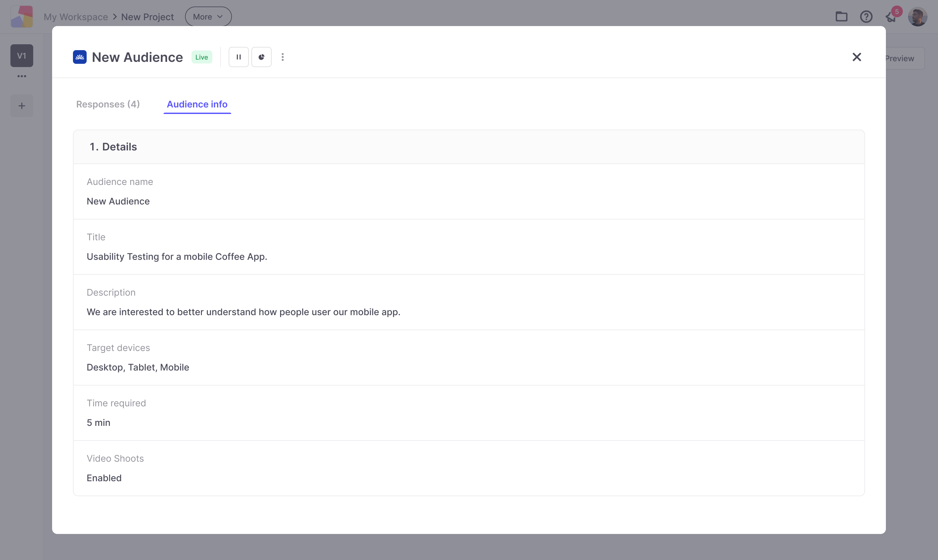
Task: Select the V1 version tile
Action: [x=21, y=56]
